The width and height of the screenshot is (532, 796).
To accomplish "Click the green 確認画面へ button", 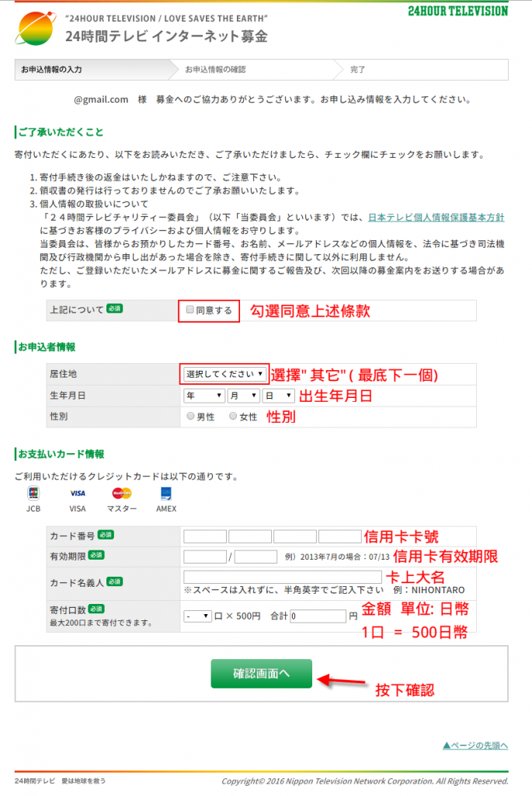I will pyautogui.click(x=261, y=674).
